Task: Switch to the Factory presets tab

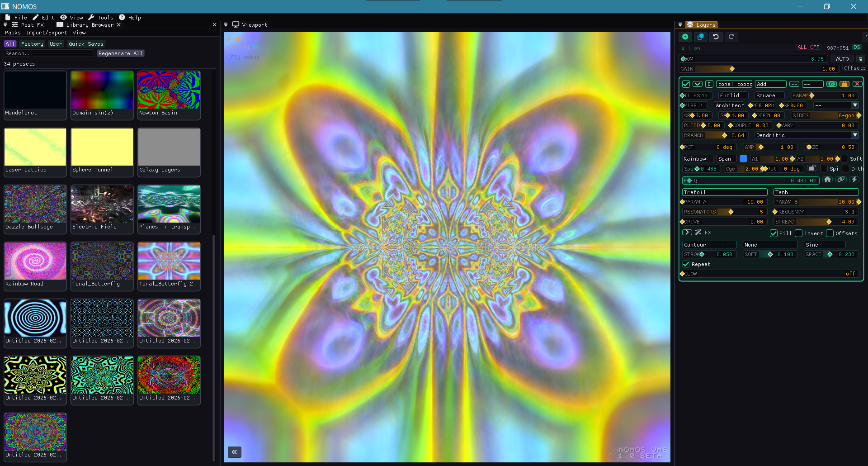Action: click(x=32, y=44)
